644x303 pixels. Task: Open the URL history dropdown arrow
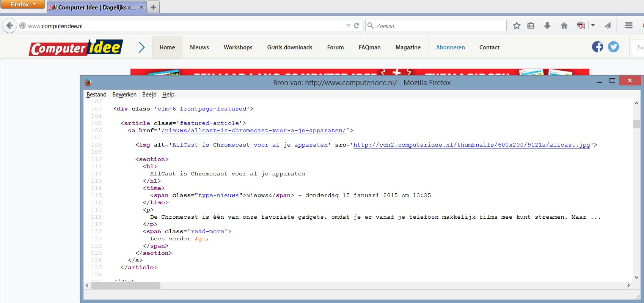click(348, 26)
